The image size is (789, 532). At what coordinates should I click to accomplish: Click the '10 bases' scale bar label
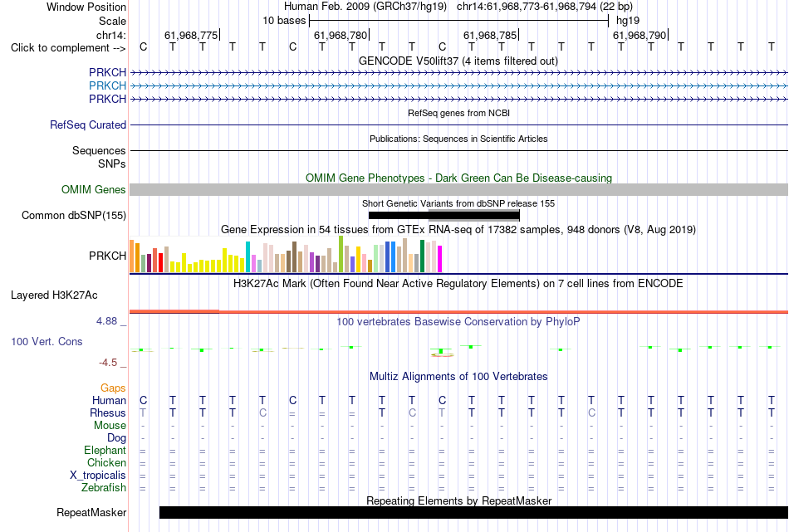click(x=284, y=21)
